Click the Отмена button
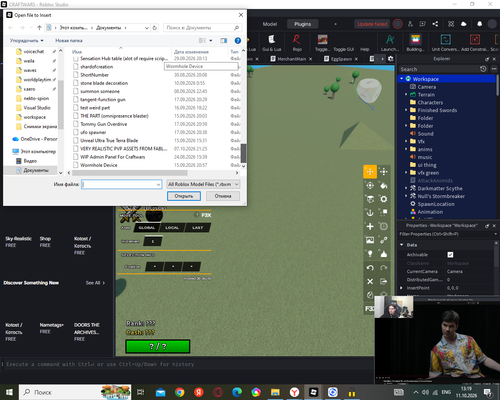 pos(223,196)
